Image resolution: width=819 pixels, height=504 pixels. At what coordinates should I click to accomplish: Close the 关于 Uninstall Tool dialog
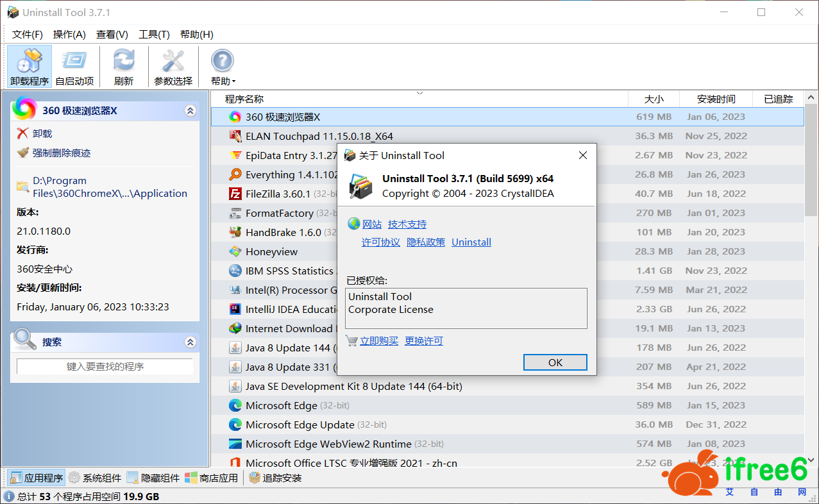coord(582,155)
